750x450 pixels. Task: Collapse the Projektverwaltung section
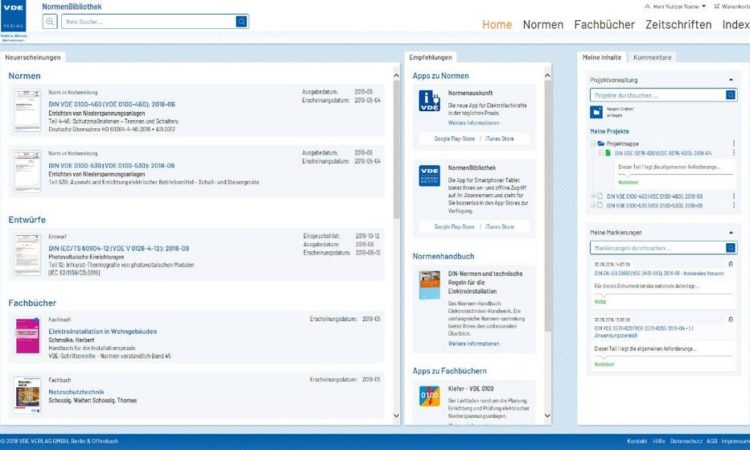click(x=730, y=80)
